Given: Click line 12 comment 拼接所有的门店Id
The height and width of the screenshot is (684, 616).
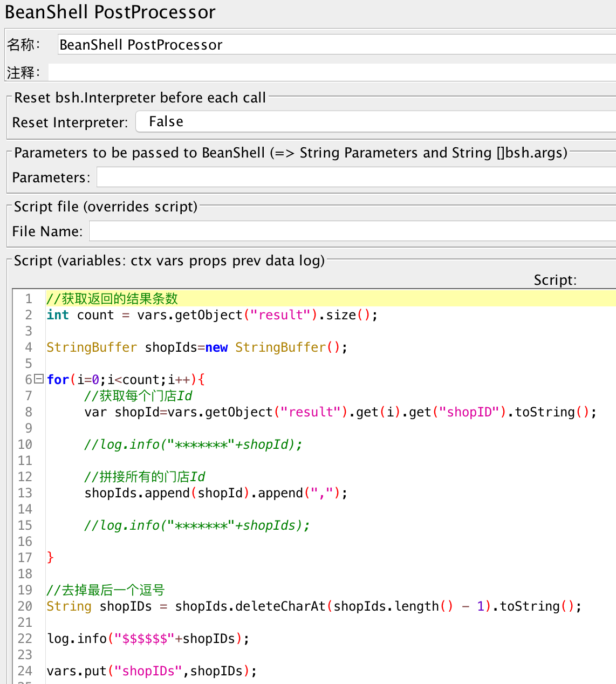Looking at the screenshot, I should [x=145, y=477].
